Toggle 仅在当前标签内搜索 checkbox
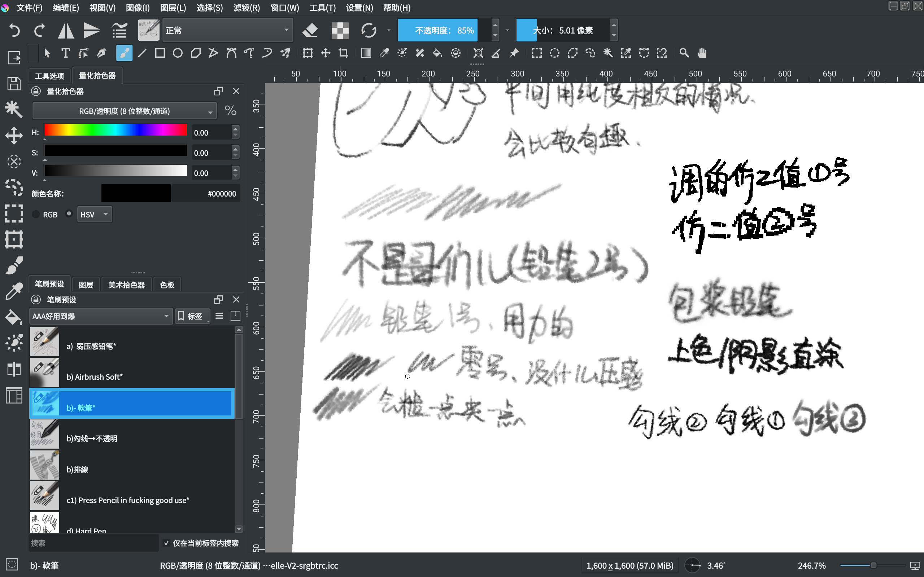The width and height of the screenshot is (924, 577). (166, 543)
